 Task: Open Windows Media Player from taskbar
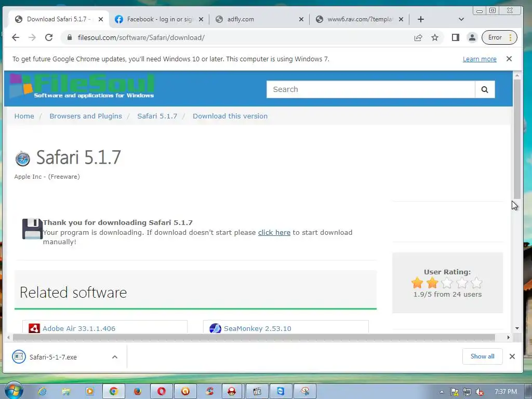click(x=89, y=392)
